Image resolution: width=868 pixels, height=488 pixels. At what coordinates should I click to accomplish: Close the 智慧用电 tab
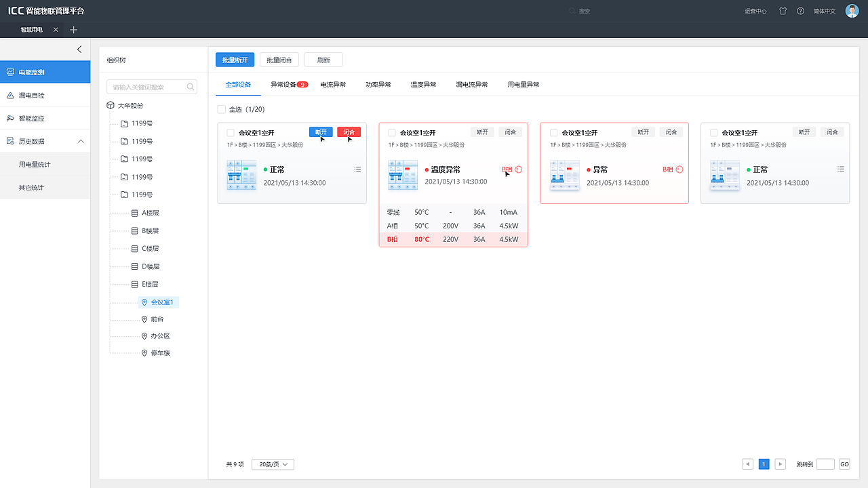coord(56,30)
